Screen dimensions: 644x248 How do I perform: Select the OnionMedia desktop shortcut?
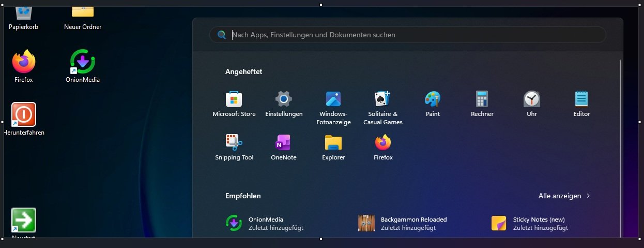click(x=83, y=66)
